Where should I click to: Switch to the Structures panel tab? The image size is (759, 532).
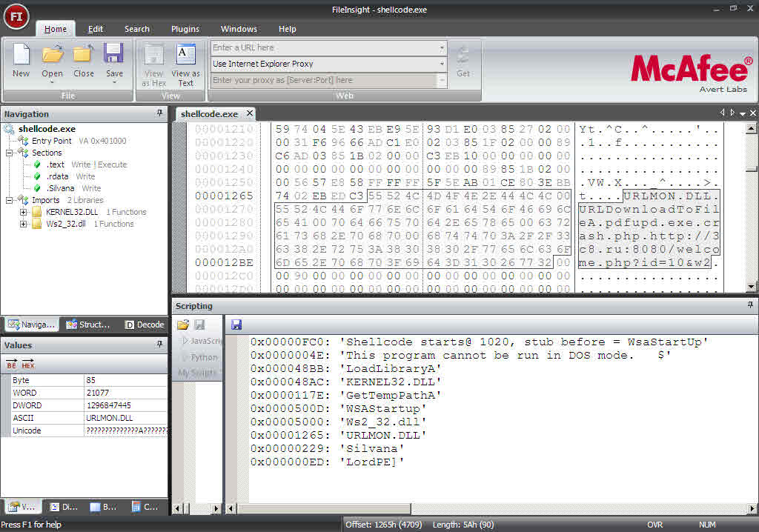pyautogui.click(x=88, y=325)
